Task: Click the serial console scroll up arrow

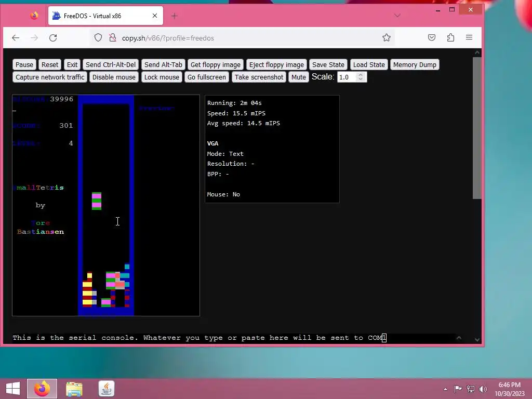Action: (459, 338)
